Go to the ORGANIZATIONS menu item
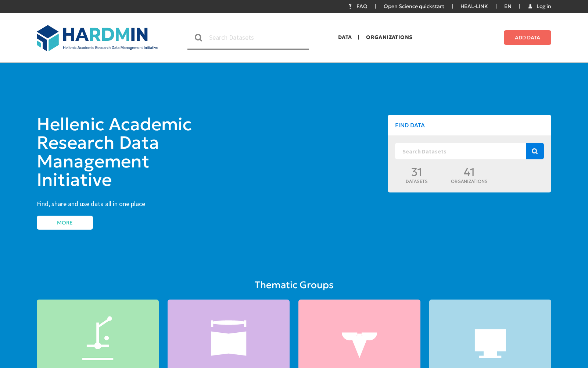The width and height of the screenshot is (588, 368). tap(389, 37)
